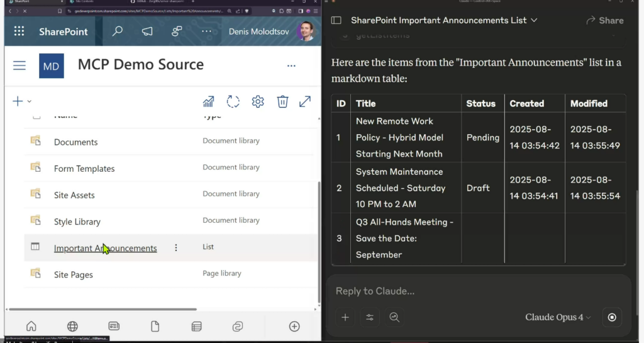644x343 pixels.
Task: Click the bookmark icon beside address bar
Action: (x=60, y=11)
